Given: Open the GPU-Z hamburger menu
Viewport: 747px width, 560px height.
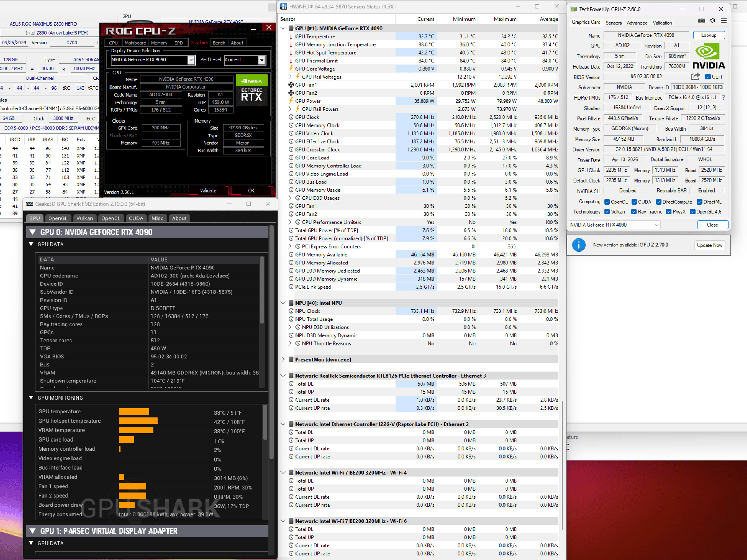Looking at the screenshot, I should pyautogui.click(x=724, y=21).
